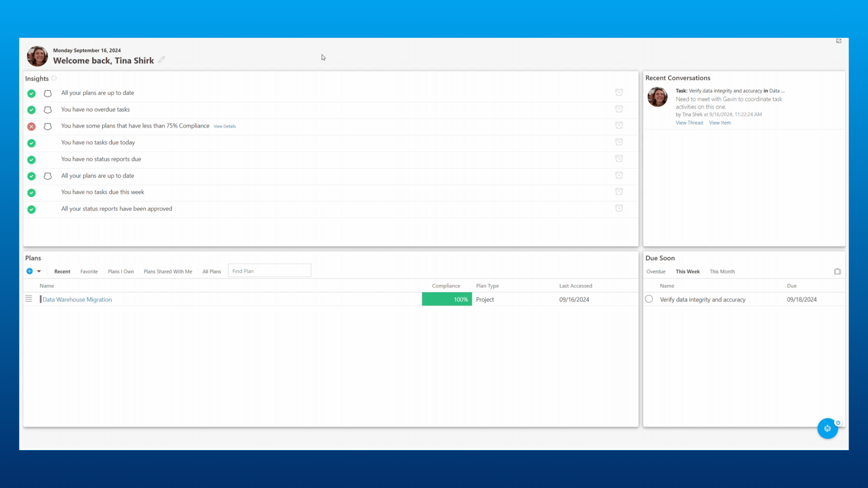Click the badge icon on the 75% Compliance row
The width and height of the screenshot is (868, 488).
[47, 127]
